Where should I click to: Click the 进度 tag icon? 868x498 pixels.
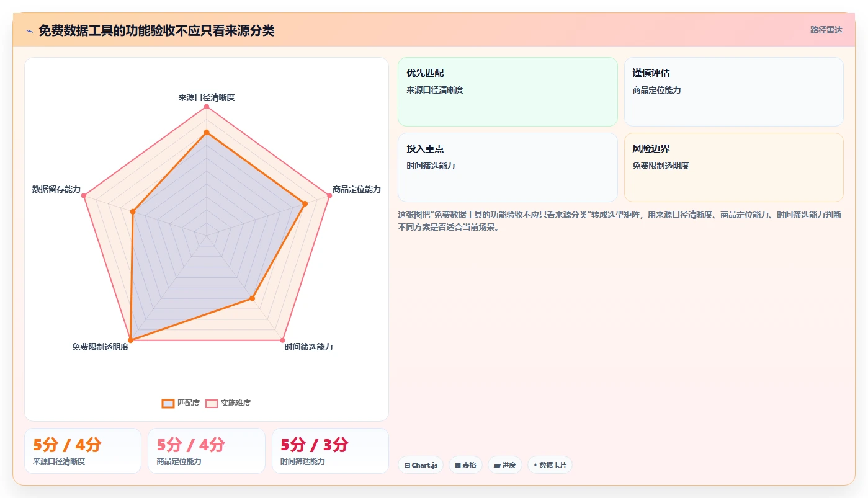497,465
